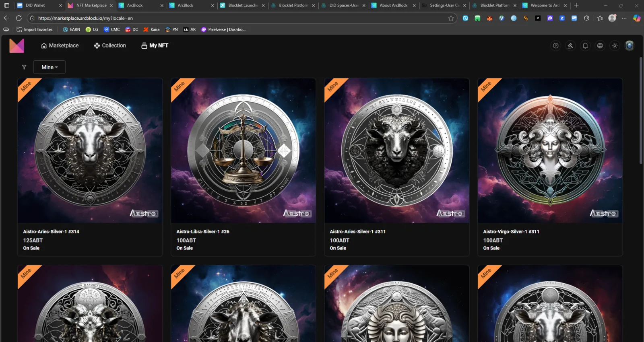The width and height of the screenshot is (644, 342).
Task: Click the title Aistro-Libra-Silver-1 #26
Action: coord(203,232)
